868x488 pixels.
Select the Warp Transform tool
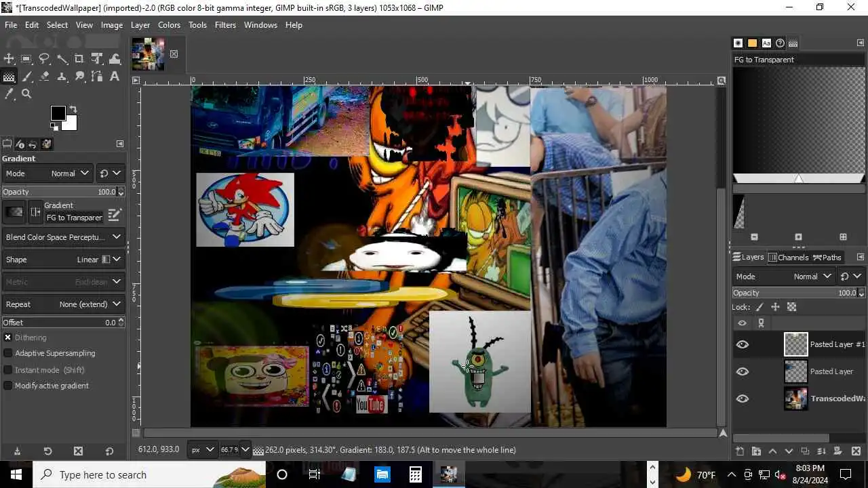tap(115, 59)
